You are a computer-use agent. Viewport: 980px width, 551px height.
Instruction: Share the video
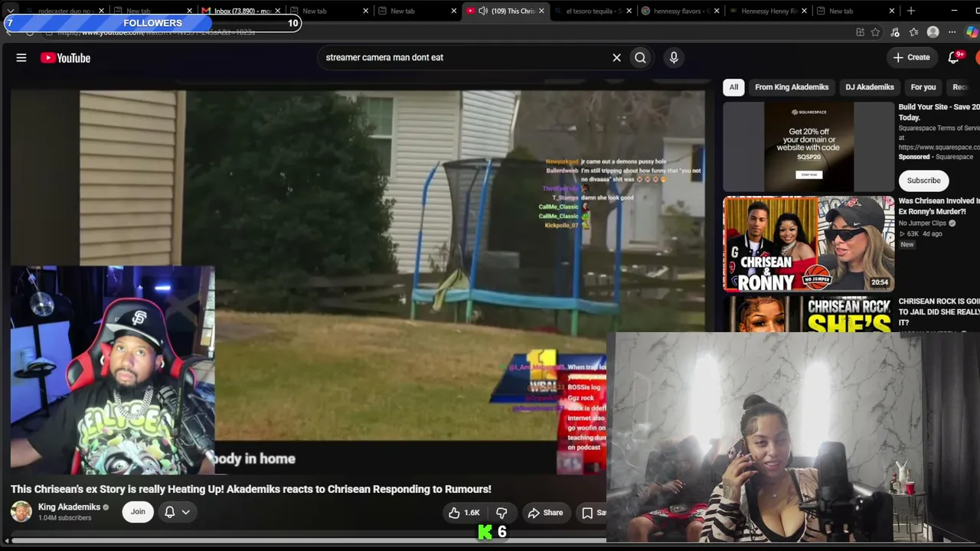tap(546, 513)
